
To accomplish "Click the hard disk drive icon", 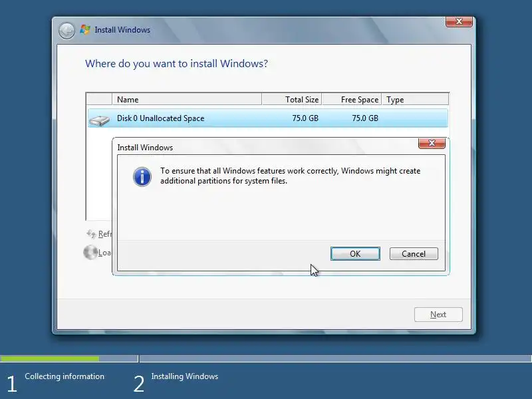I will pyautogui.click(x=99, y=120).
